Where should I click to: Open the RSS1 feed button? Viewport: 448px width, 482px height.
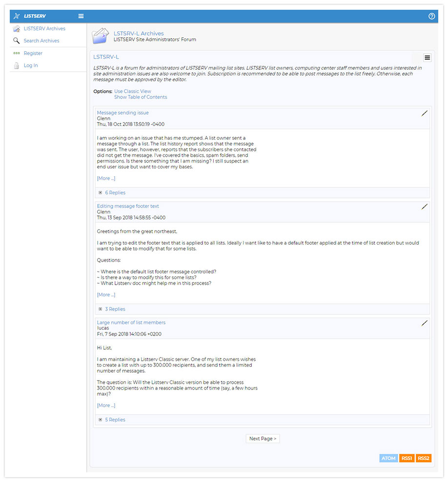407,458
